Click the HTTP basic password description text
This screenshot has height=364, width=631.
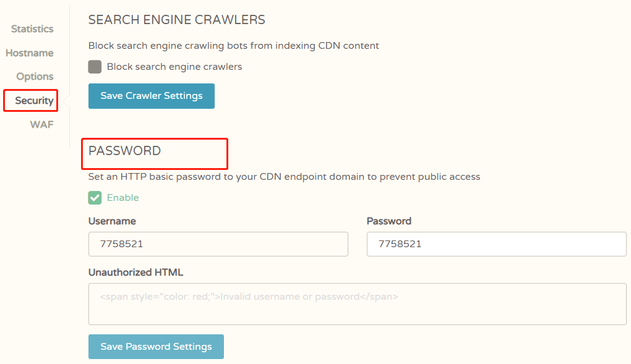(284, 177)
